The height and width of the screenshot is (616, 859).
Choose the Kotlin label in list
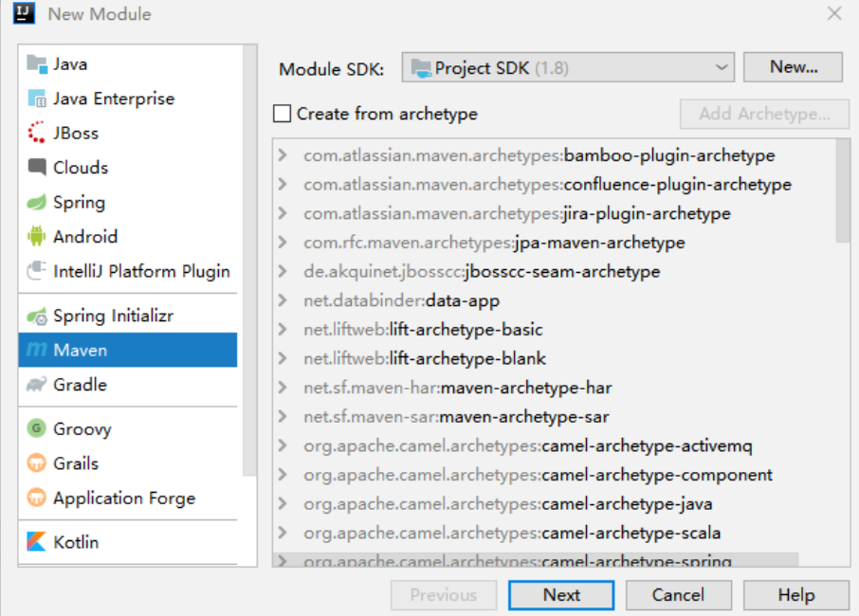76,542
